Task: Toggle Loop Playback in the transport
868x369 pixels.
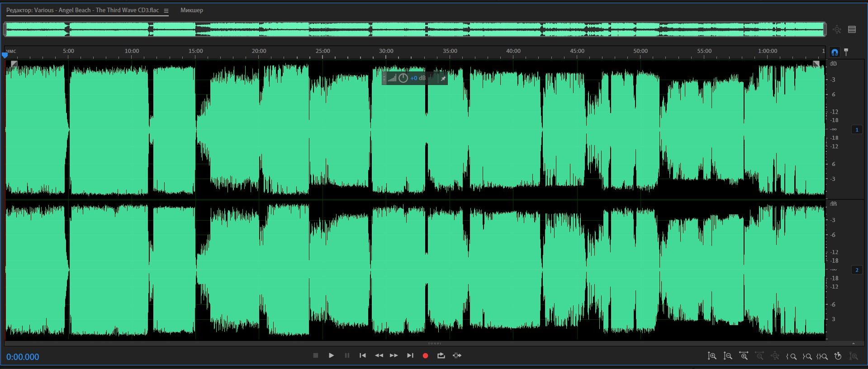Action: point(441,355)
